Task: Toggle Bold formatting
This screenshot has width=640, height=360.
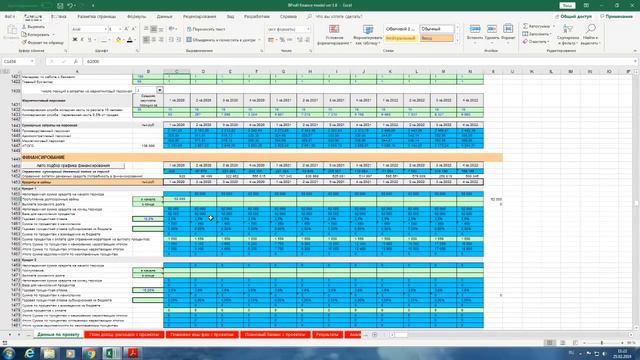Action: coord(75,40)
